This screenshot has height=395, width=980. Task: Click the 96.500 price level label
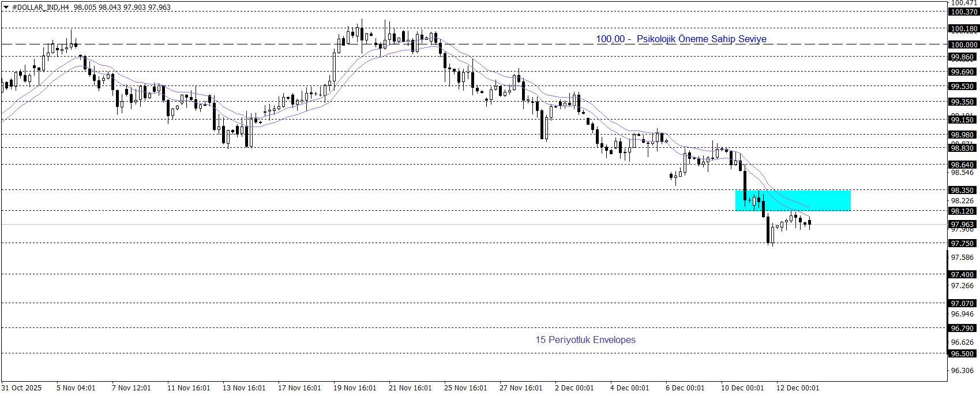pos(962,353)
